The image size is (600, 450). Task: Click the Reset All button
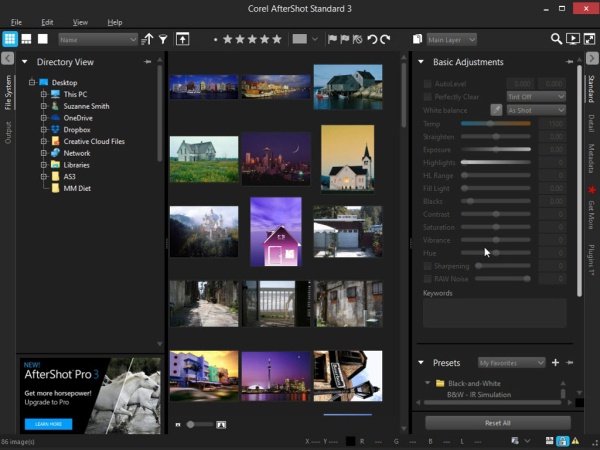[x=497, y=423]
